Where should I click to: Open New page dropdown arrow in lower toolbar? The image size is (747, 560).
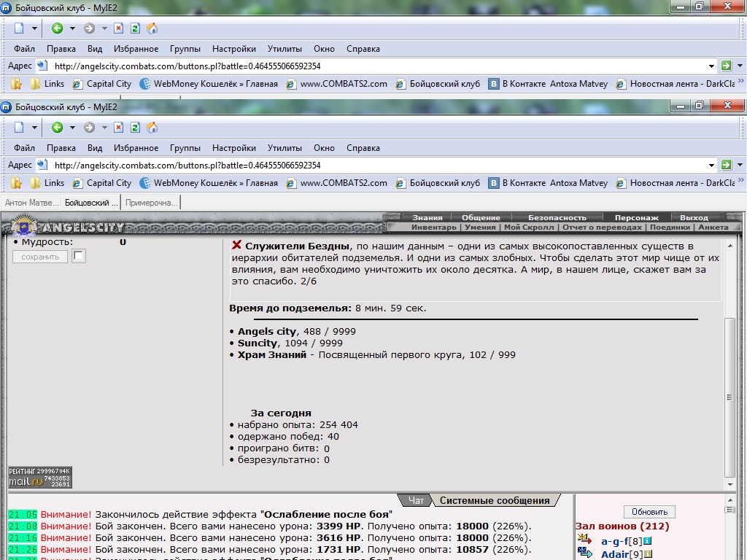(34, 128)
